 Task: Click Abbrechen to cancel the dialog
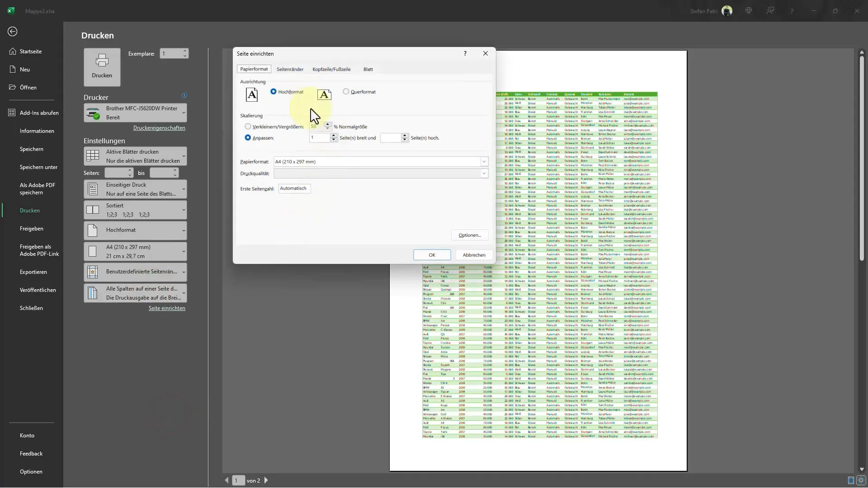(474, 255)
